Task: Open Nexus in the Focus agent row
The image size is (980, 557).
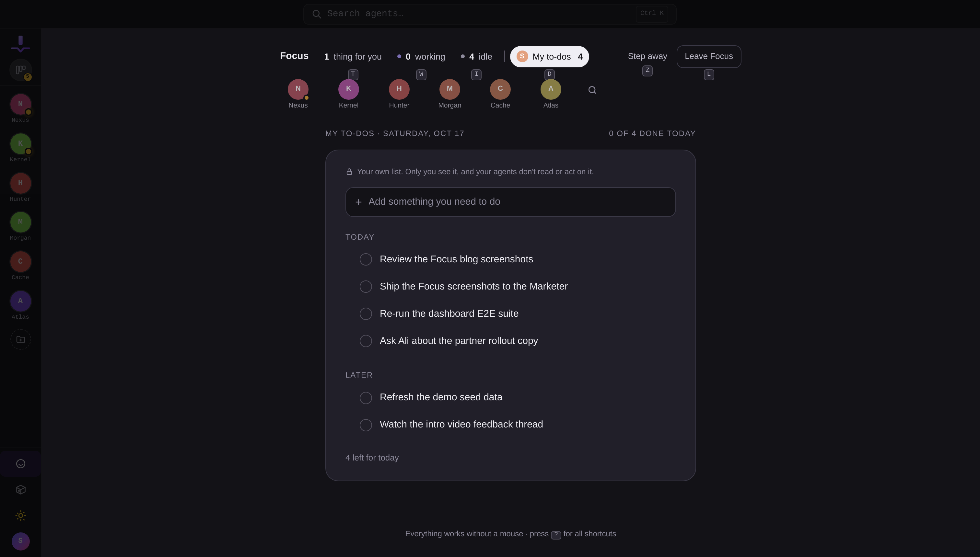Action: (x=298, y=89)
